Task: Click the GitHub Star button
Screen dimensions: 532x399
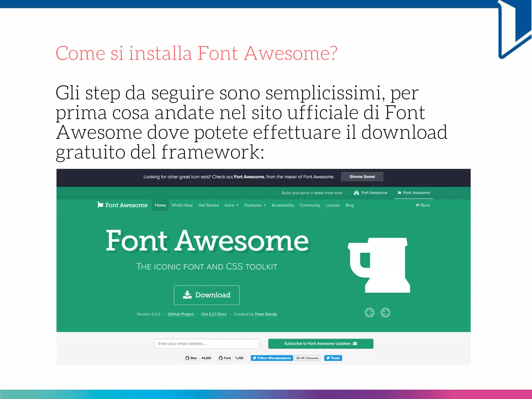Action: pos(191,358)
